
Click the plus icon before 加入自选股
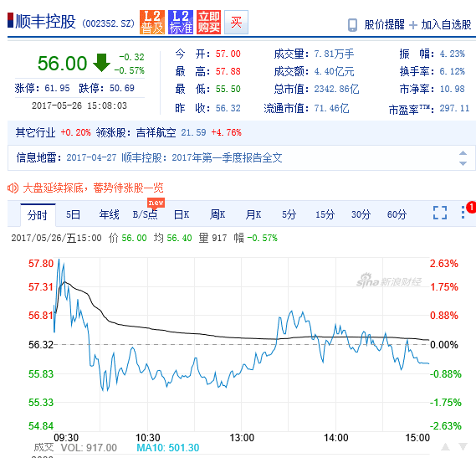click(x=413, y=25)
